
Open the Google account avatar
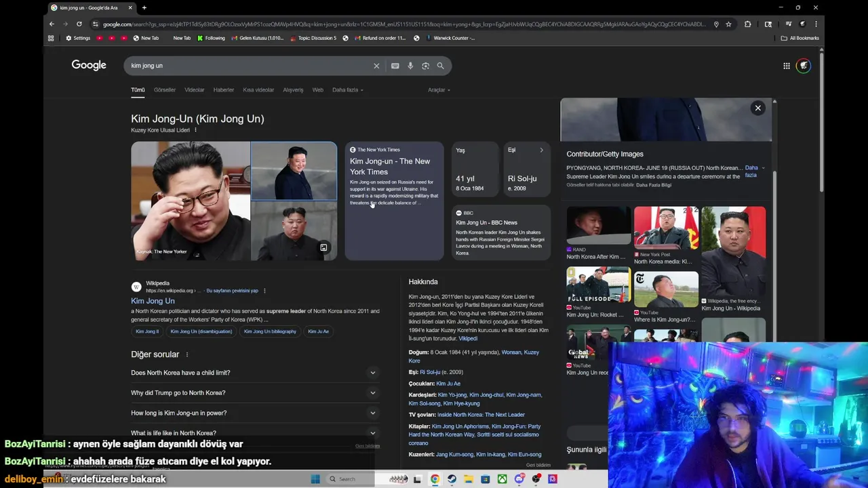(804, 66)
